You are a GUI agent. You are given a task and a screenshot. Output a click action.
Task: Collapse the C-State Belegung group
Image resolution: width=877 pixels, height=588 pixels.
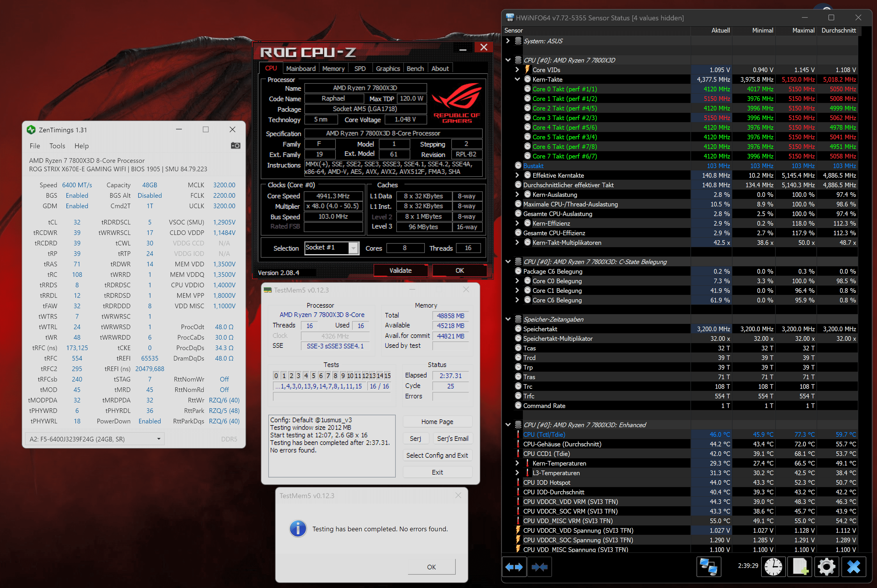pos(508,261)
